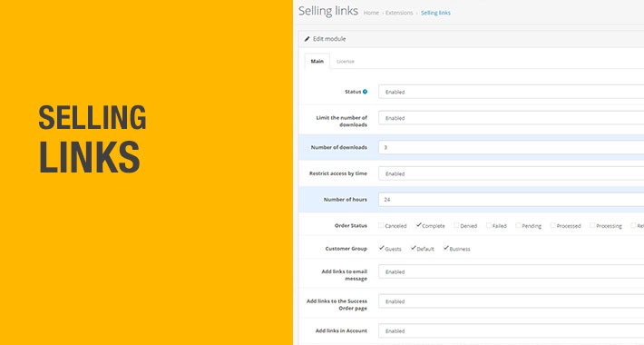644x345 pixels.
Task: Click the Restrict access by time label
Action: point(338,173)
